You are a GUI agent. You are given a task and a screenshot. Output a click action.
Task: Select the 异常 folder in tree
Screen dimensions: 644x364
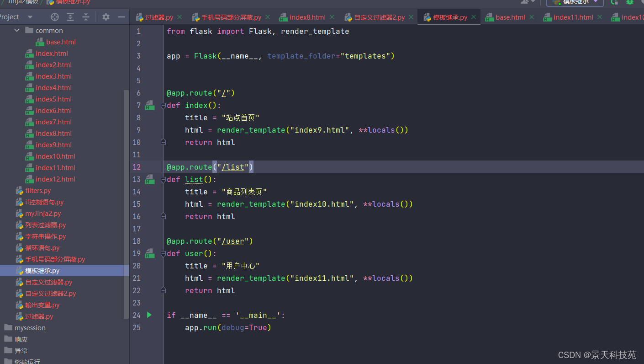tap(21, 351)
